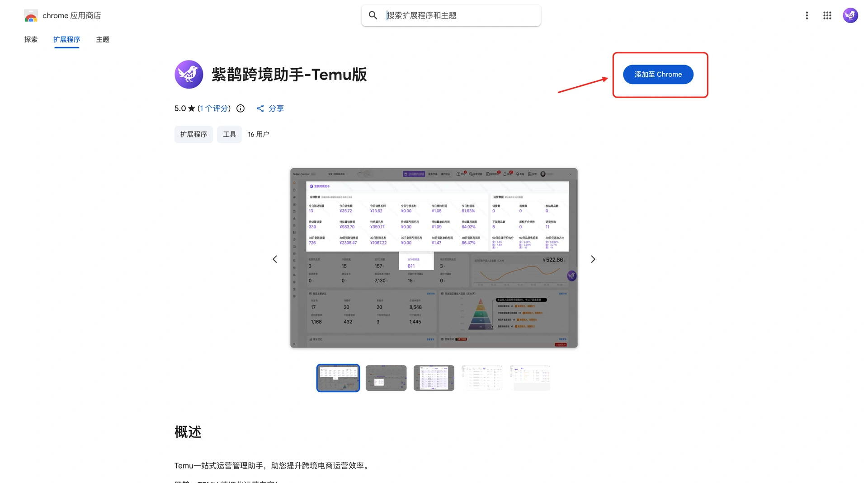Click the main dashboard preview image
The height and width of the screenshot is (483, 868).
[434, 258]
